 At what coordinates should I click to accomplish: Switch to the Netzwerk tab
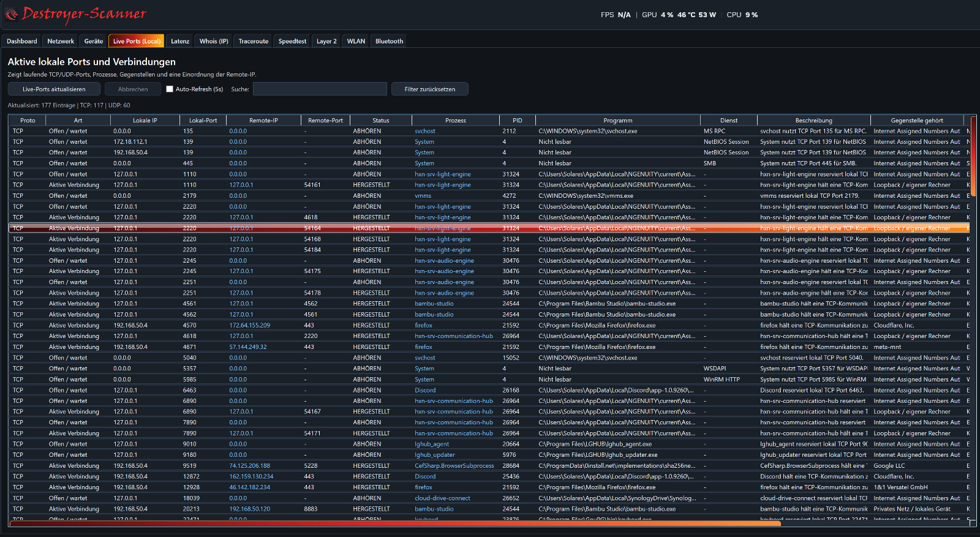(61, 41)
